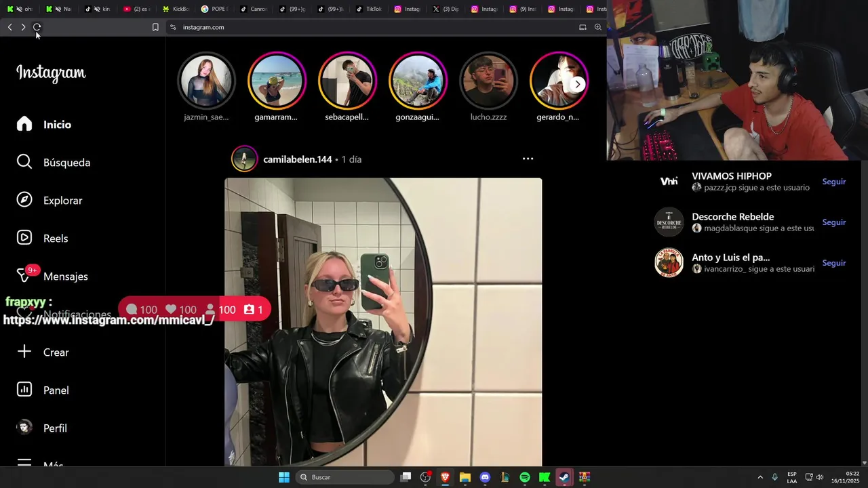
Task: Open the clock showing 05:22
Action: [x=846, y=477]
